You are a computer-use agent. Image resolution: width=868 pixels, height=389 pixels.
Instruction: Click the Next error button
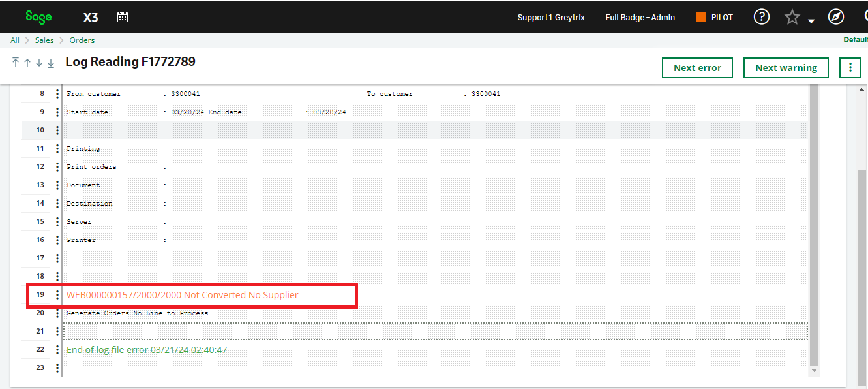[697, 67]
